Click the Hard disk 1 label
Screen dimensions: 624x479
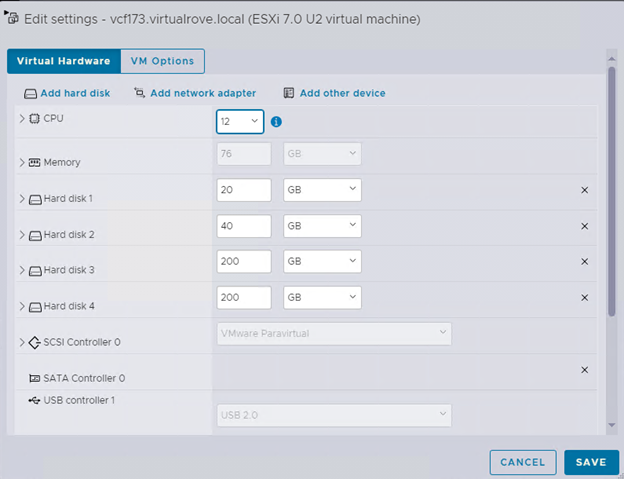(68, 199)
